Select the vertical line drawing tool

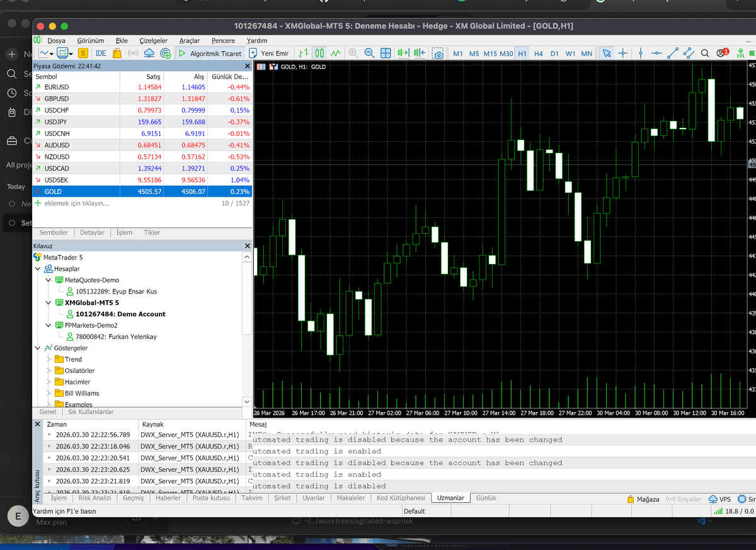coord(641,54)
